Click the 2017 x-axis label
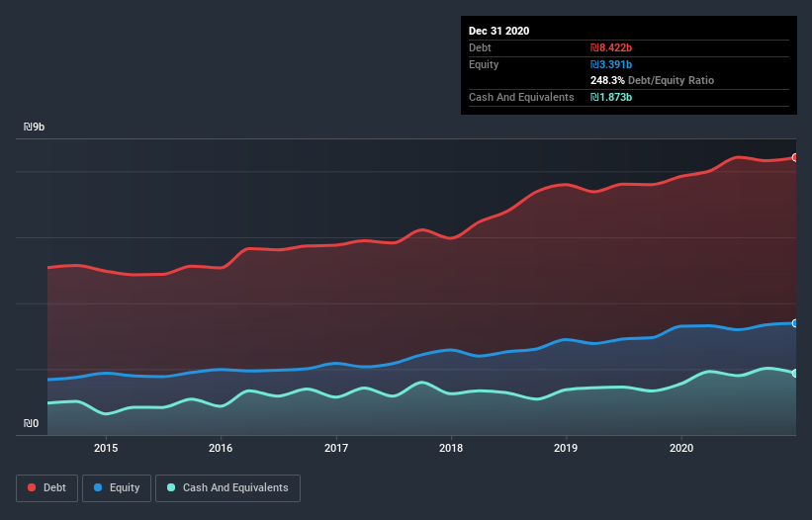The width and height of the screenshot is (812, 520). 336,448
